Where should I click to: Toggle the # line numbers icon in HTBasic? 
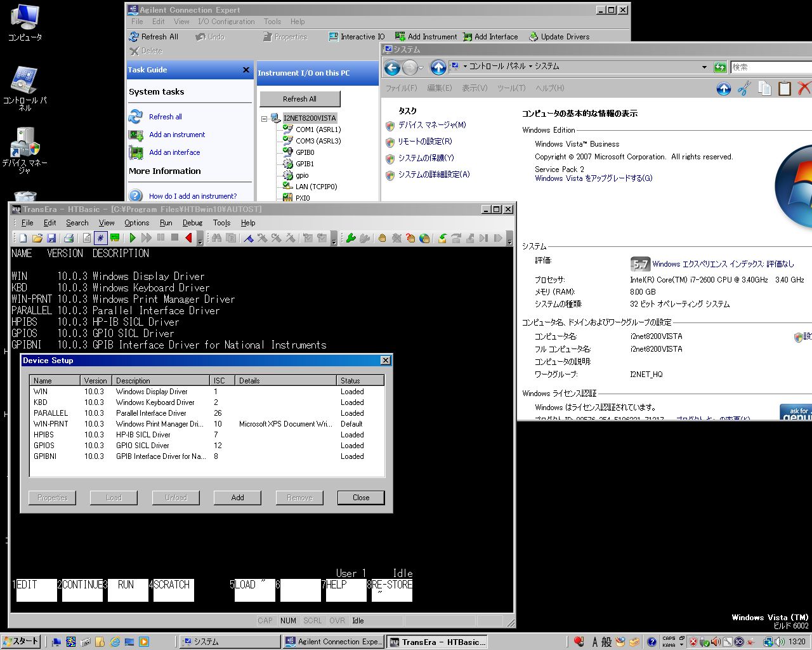pos(100,238)
